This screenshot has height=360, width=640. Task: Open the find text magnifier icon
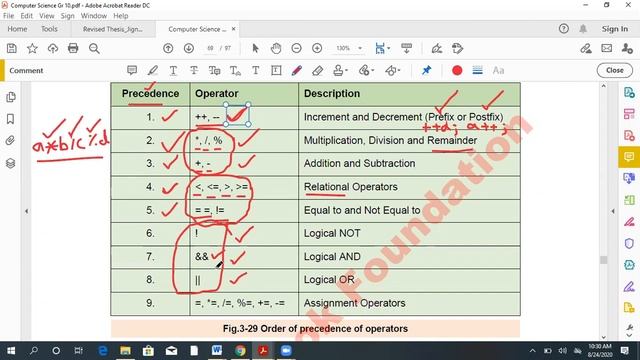(x=94, y=49)
